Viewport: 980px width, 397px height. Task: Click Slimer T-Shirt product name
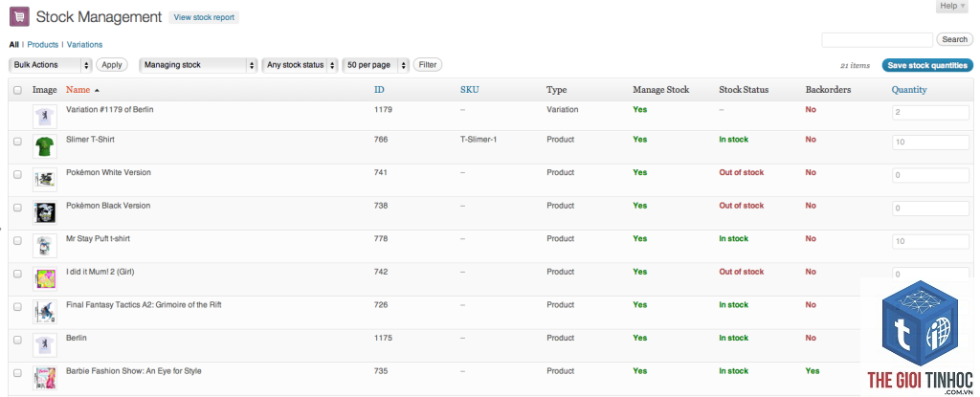pyautogui.click(x=90, y=140)
